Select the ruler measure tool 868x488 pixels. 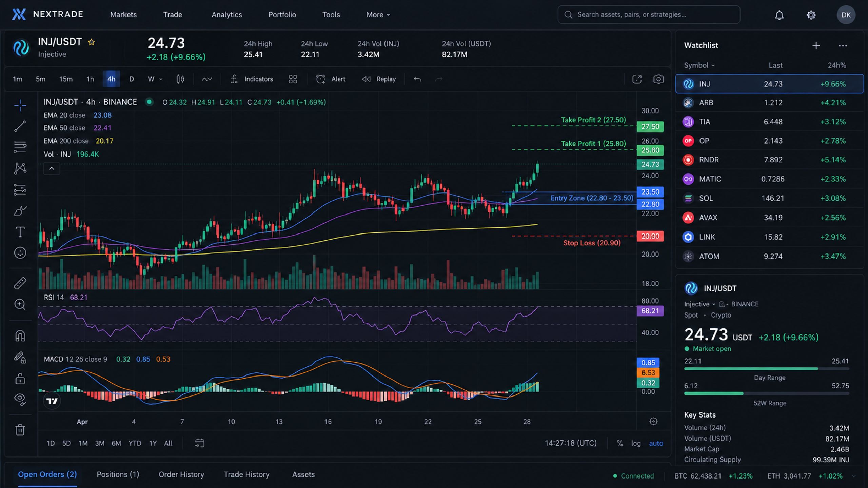pos(20,283)
